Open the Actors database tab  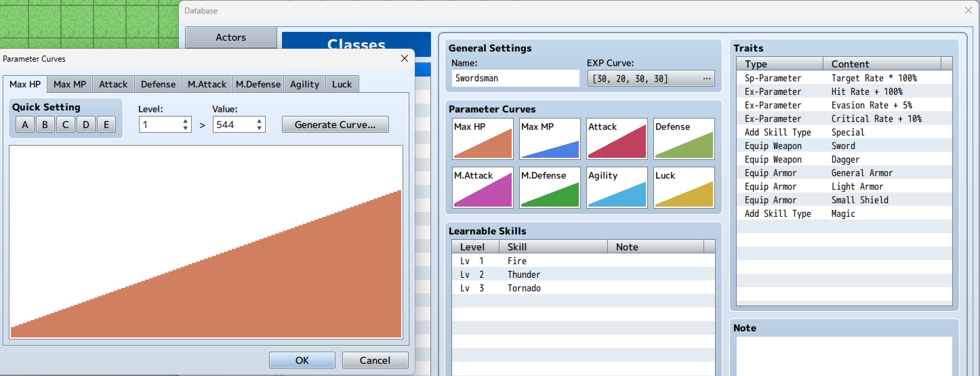pos(230,37)
